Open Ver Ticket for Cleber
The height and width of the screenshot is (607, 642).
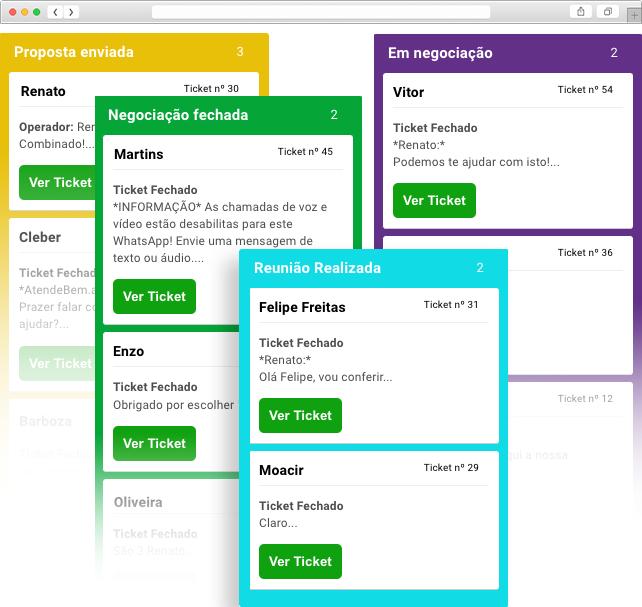[x=57, y=363]
